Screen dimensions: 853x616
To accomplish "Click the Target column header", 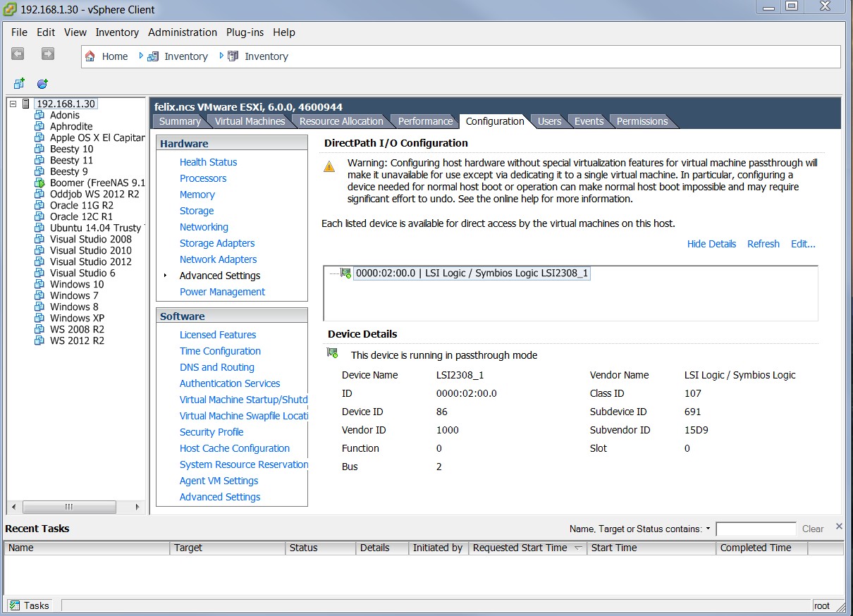I will coord(228,548).
